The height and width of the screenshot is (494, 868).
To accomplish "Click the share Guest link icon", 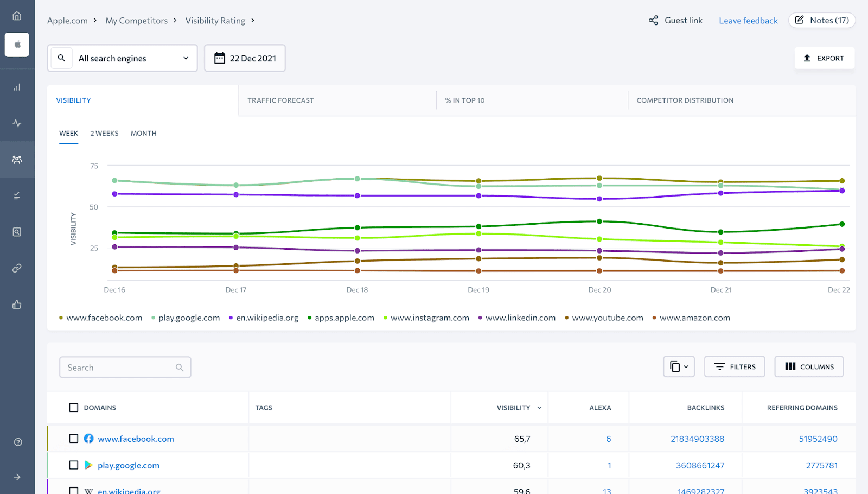I will pos(653,20).
